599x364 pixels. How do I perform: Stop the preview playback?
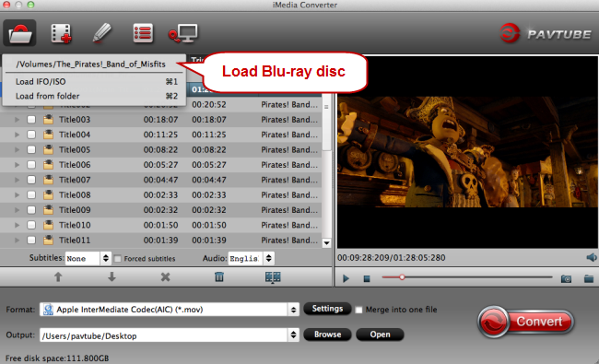coord(367,279)
